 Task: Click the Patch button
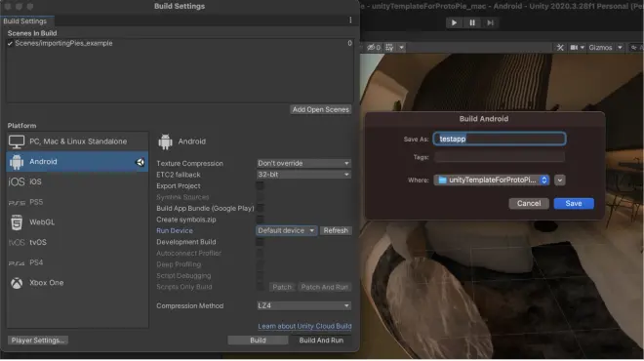click(x=282, y=288)
